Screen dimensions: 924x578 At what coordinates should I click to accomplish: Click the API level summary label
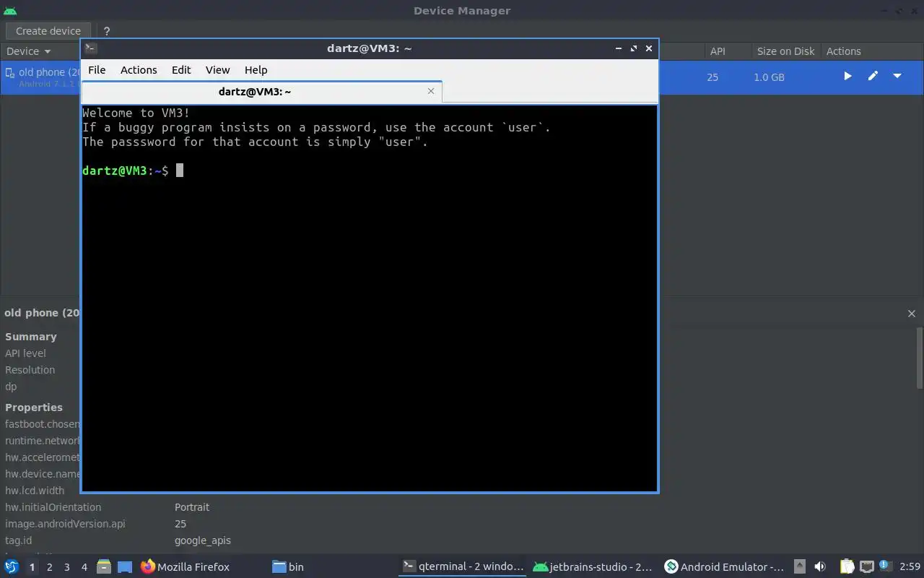click(x=25, y=353)
